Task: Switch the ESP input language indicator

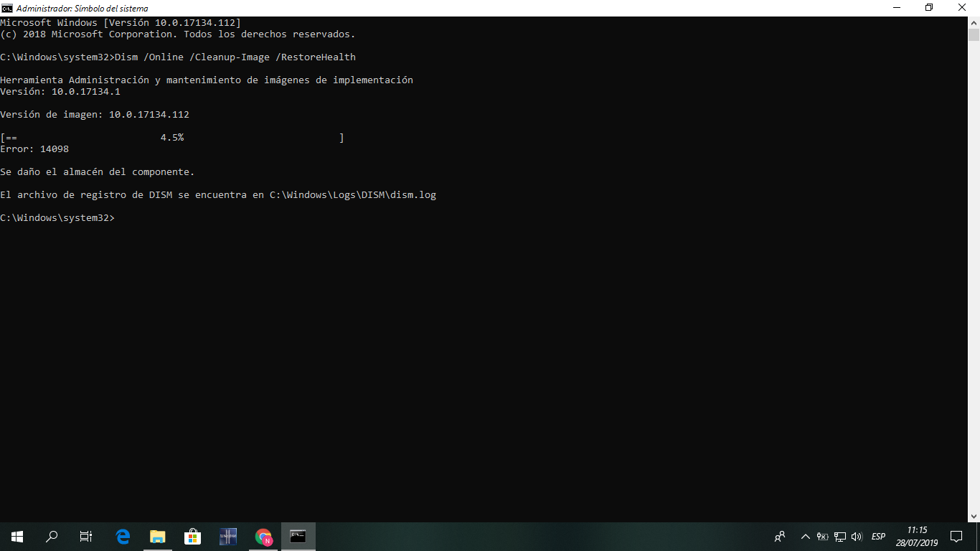Action: coord(878,537)
